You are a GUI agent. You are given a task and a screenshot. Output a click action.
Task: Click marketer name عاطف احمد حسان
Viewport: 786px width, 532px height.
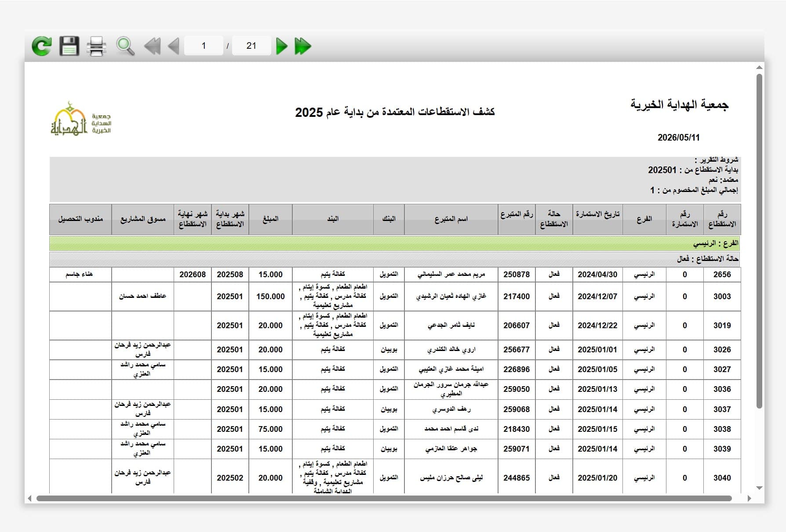tap(142, 297)
